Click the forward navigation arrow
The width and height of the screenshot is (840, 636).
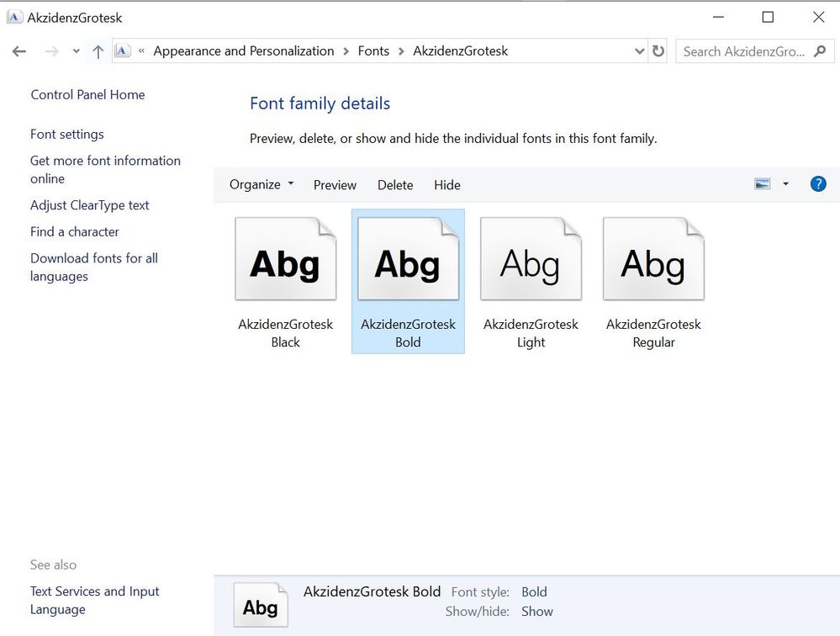[51, 51]
